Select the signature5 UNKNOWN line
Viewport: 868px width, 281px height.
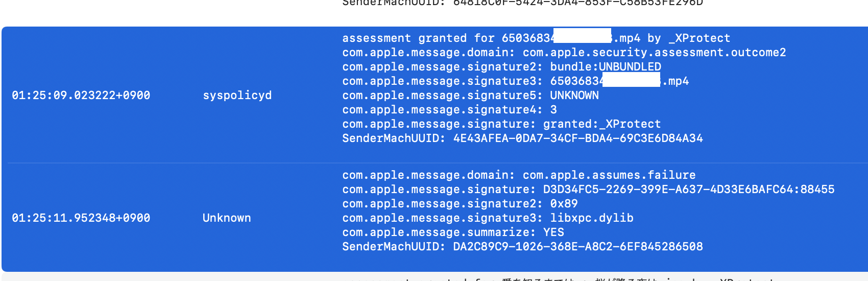470,96
